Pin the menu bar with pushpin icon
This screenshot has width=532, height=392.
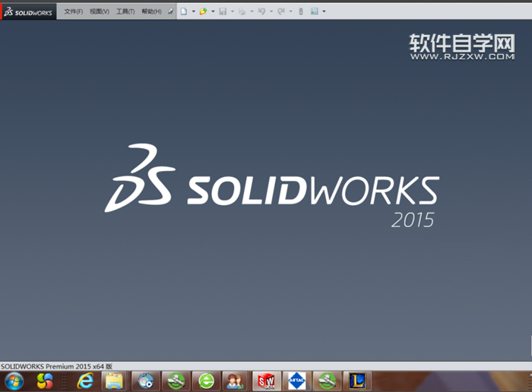tap(170, 11)
